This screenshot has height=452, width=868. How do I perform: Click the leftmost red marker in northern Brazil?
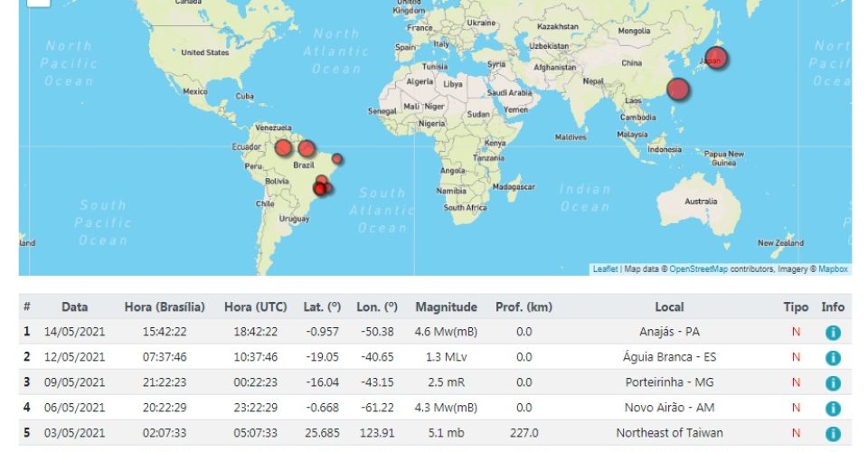click(x=283, y=147)
